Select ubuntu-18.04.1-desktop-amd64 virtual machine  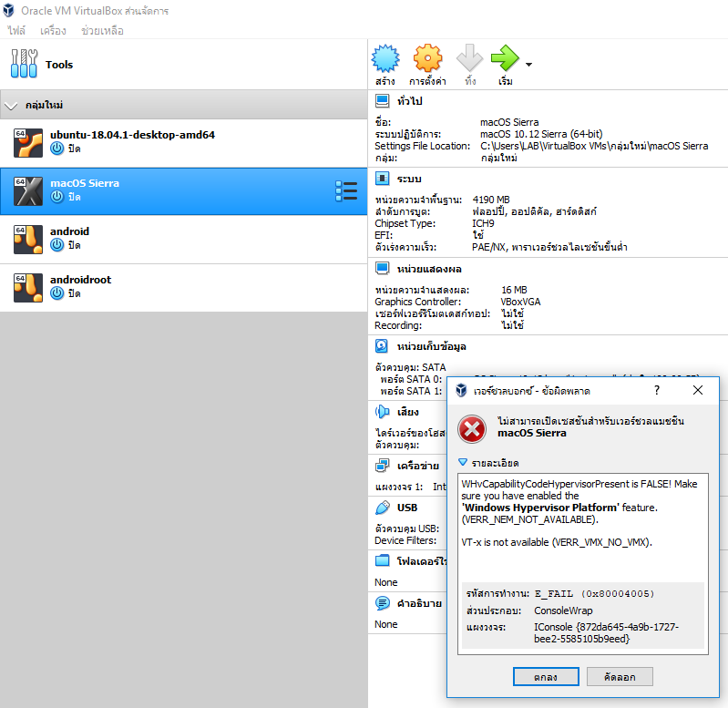point(132,135)
